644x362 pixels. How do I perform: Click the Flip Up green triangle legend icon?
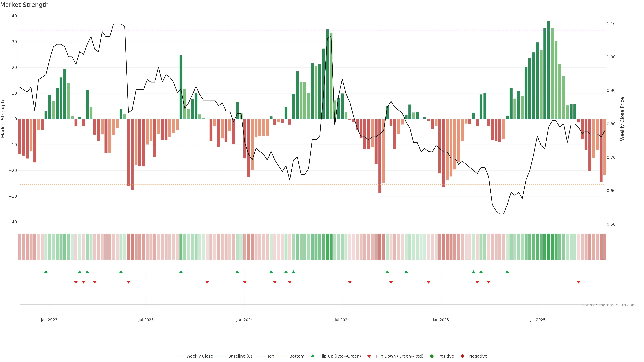312,356
